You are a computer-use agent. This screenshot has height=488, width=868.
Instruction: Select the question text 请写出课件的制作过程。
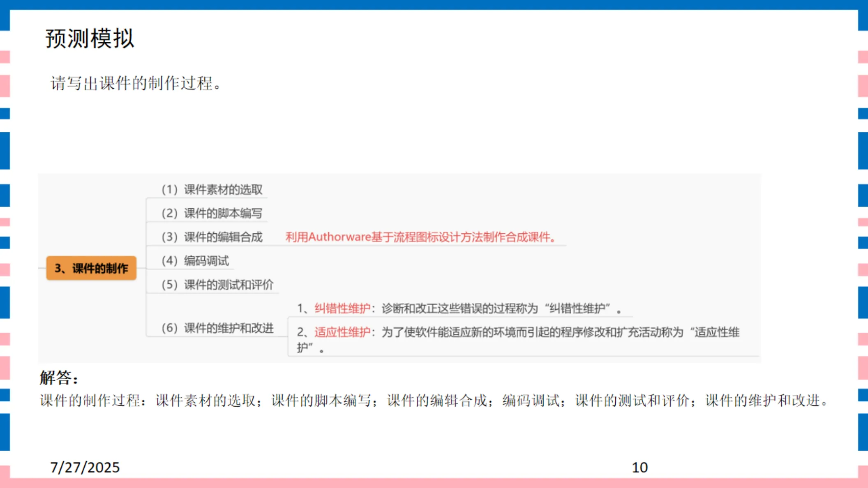click(136, 83)
